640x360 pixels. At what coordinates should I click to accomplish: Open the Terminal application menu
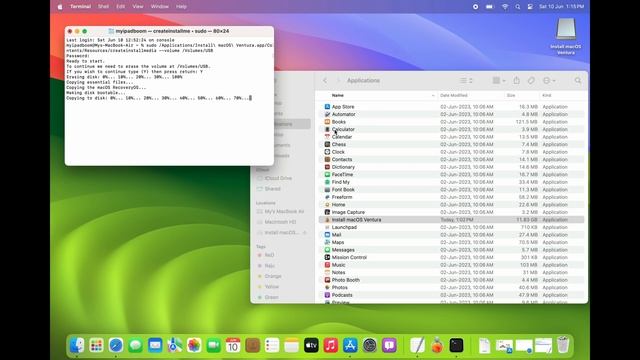[x=80, y=7]
